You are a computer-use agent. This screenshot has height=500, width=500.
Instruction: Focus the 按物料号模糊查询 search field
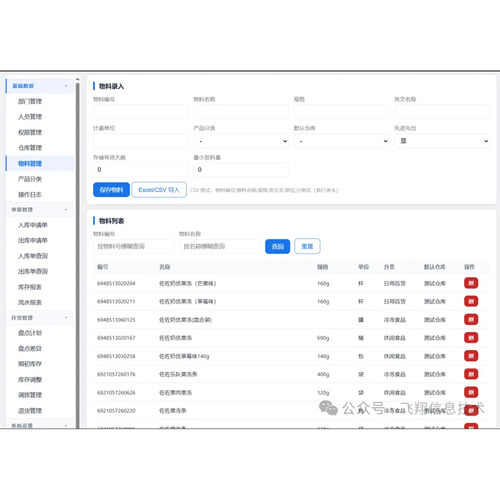133,246
